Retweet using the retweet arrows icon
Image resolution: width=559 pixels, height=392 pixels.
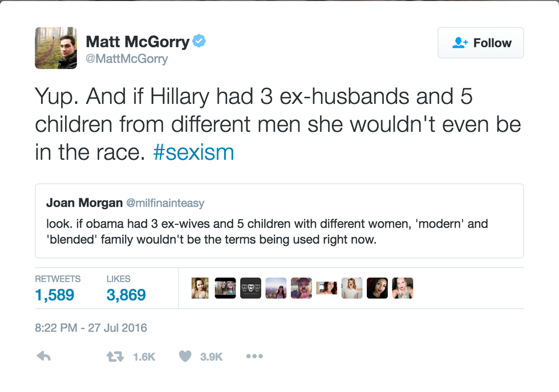(x=115, y=356)
